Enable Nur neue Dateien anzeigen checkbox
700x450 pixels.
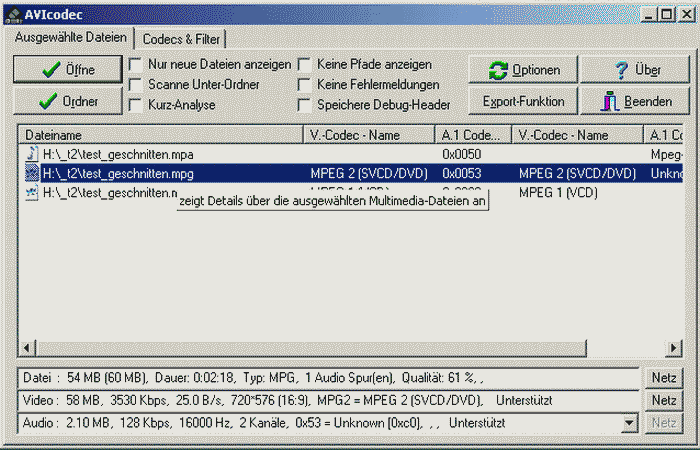[135, 64]
